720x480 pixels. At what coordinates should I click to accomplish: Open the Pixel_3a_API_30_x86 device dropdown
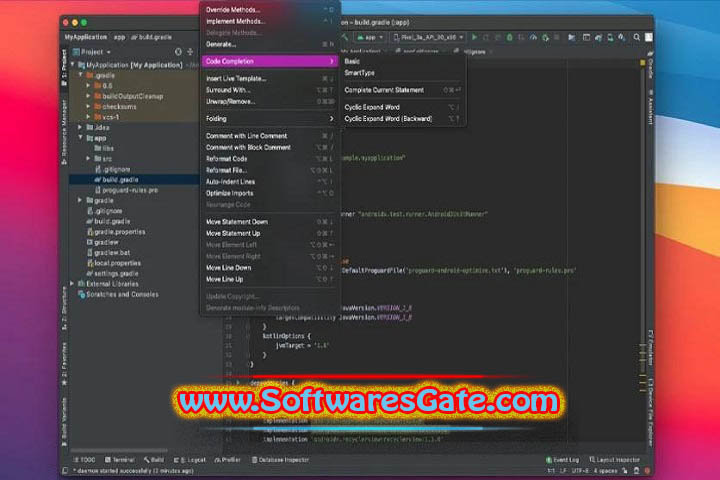(429, 37)
